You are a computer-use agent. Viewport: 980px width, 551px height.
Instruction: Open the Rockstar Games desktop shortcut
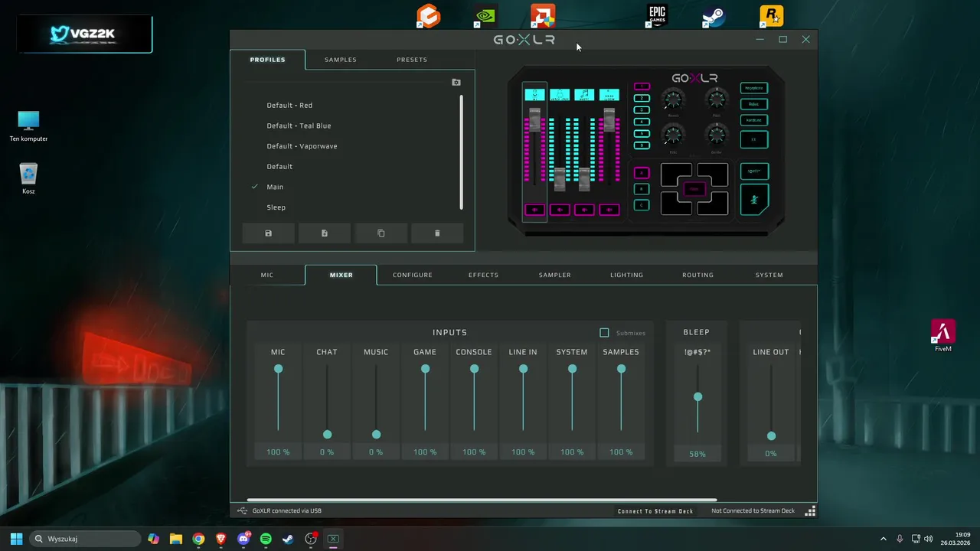coord(771,15)
